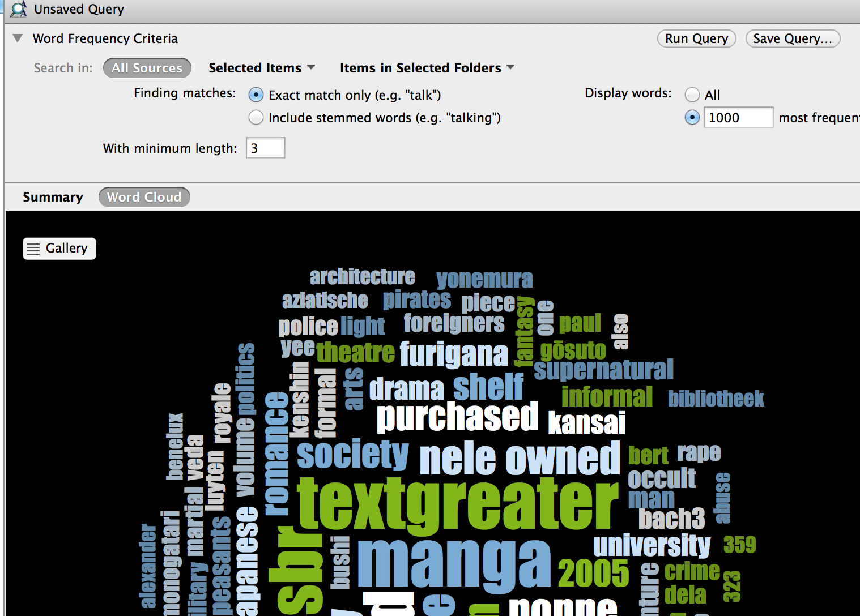Screen dimensions: 860x616
Task: Click the 1000 most frequent field
Action: 738,118
